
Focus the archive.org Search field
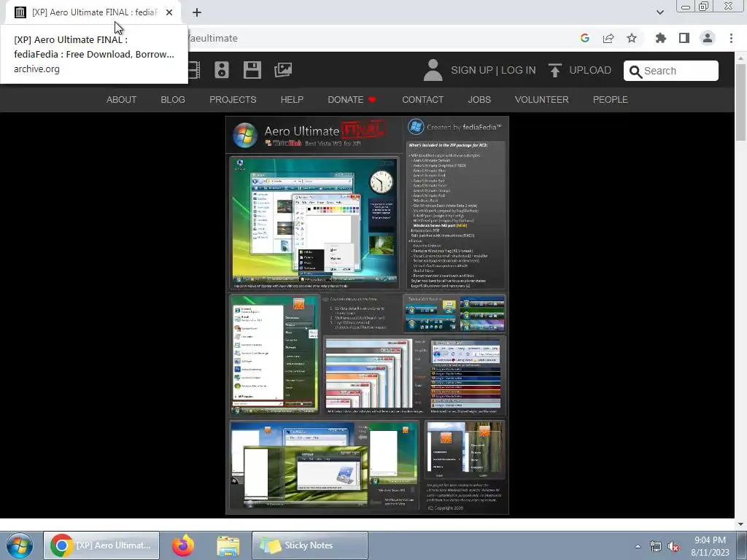pyautogui.click(x=671, y=71)
